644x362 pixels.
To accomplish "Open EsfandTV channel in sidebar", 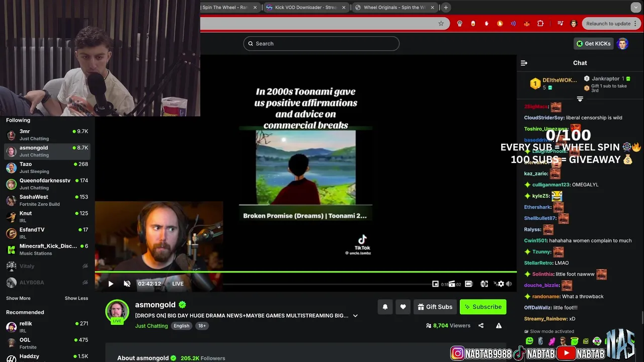I will coord(47,233).
